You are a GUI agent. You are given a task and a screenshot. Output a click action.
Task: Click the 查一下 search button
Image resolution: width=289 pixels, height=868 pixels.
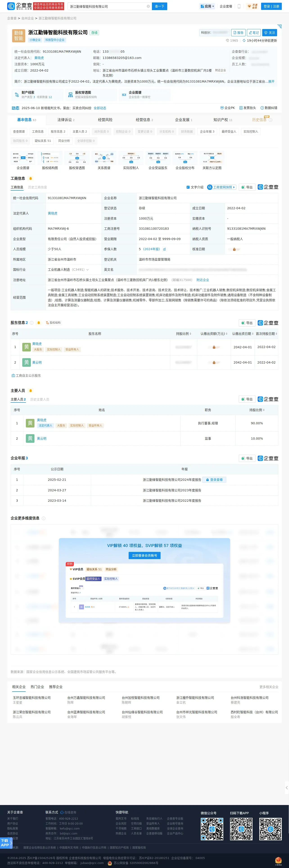coord(160,6)
